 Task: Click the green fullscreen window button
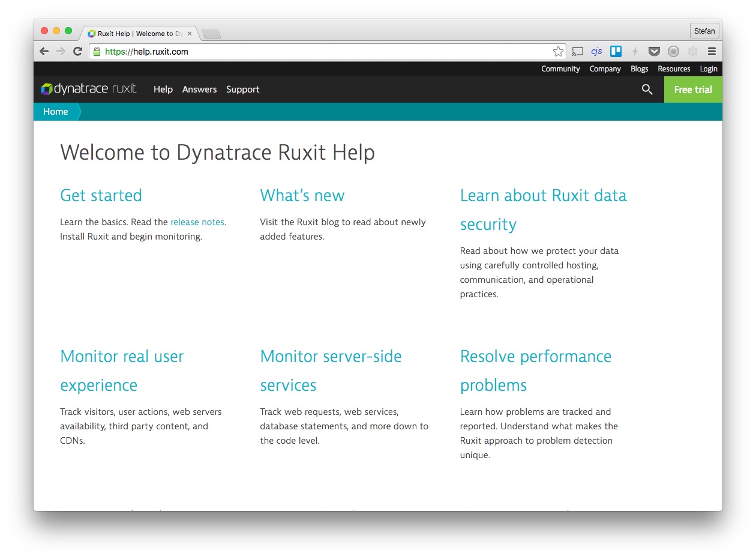click(x=68, y=31)
